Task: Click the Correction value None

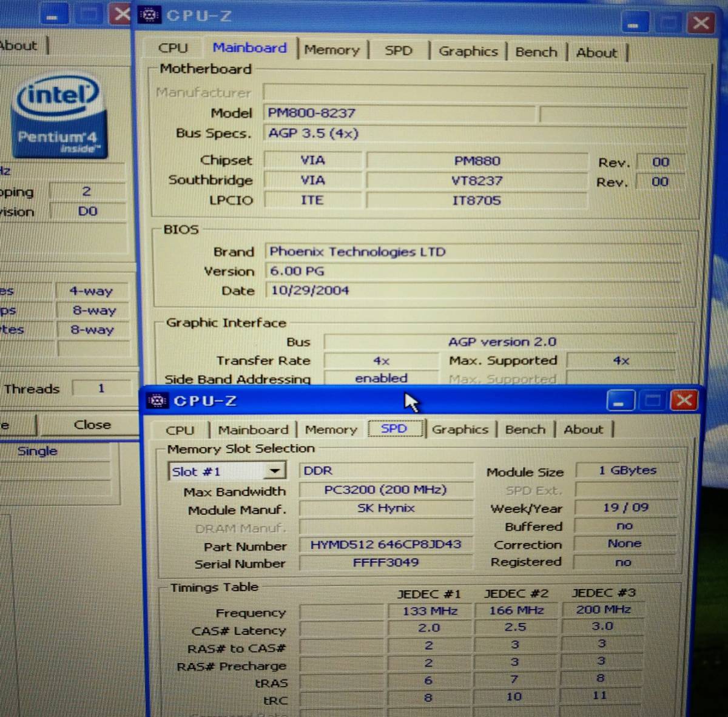Action: 625,544
